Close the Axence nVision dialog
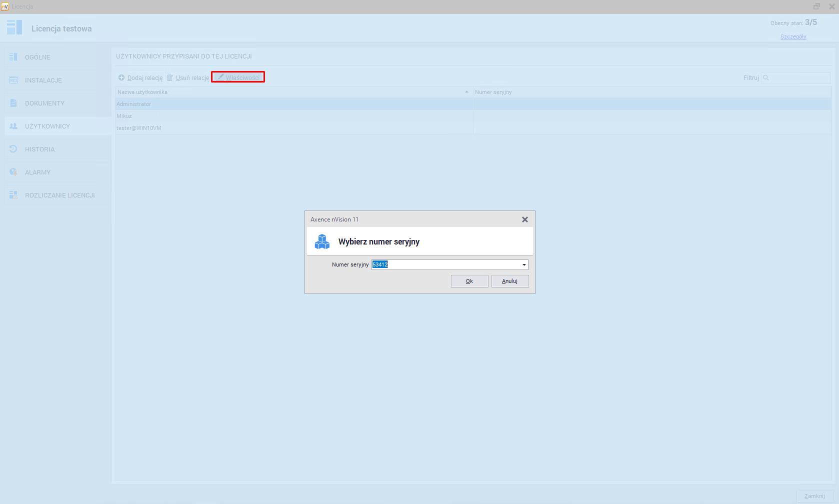Viewport: 839px width, 504px height. (x=524, y=219)
